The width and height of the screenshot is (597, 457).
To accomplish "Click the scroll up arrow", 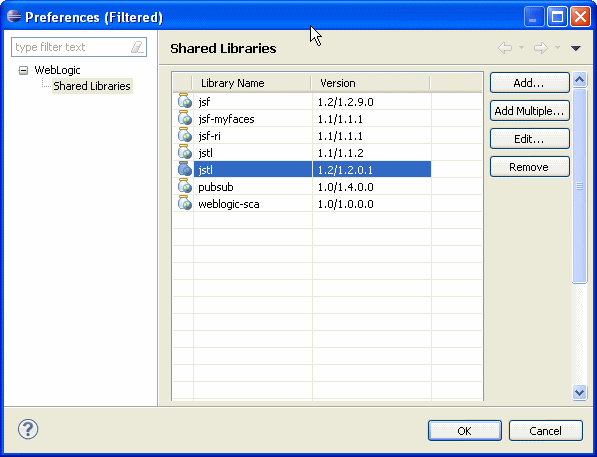I will [579, 80].
